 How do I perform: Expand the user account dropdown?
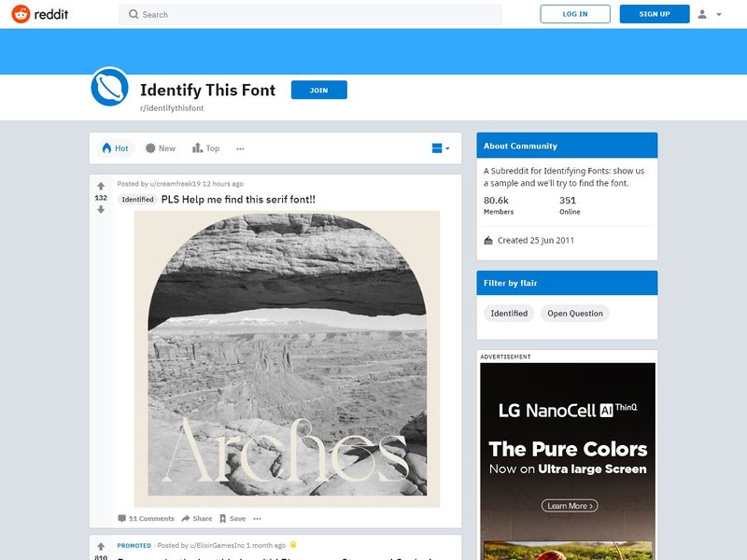coord(710,14)
